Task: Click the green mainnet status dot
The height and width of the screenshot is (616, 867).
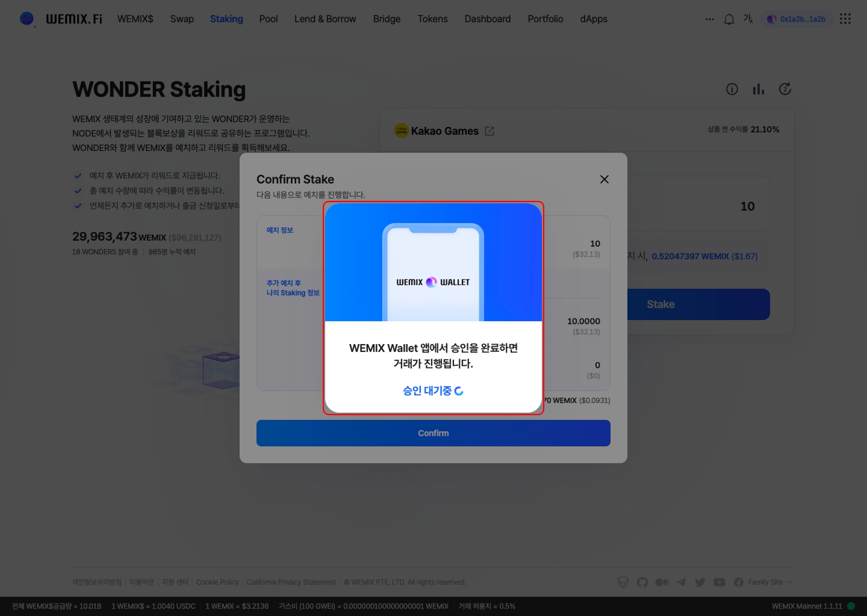Action: (x=851, y=606)
